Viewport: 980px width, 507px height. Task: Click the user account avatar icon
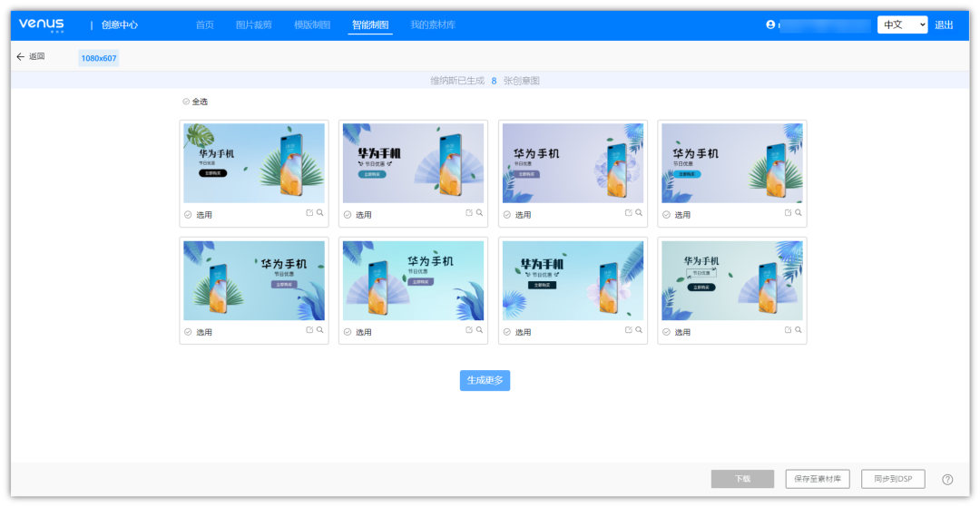pos(771,24)
